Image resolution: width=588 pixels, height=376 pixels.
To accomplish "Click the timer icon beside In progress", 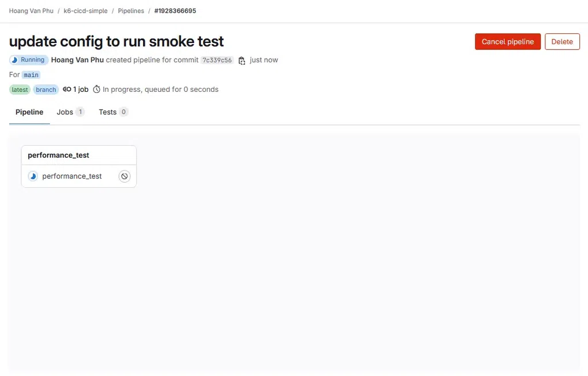I will pyautogui.click(x=96, y=89).
